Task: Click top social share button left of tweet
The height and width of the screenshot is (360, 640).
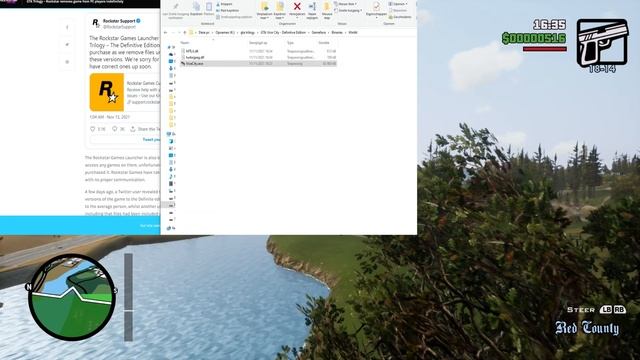Action: (67, 28)
